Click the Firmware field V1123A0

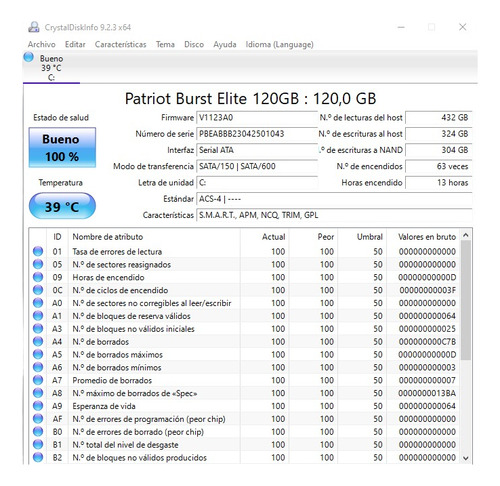[x=257, y=118]
